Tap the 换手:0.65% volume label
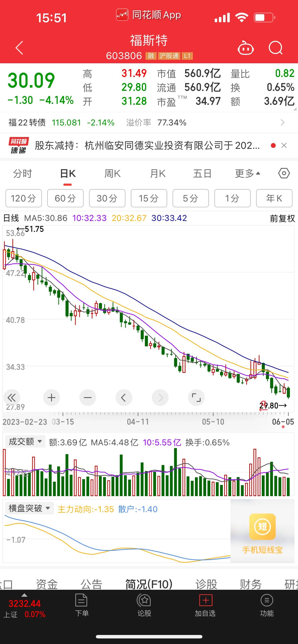The image size is (298, 644). point(207,442)
